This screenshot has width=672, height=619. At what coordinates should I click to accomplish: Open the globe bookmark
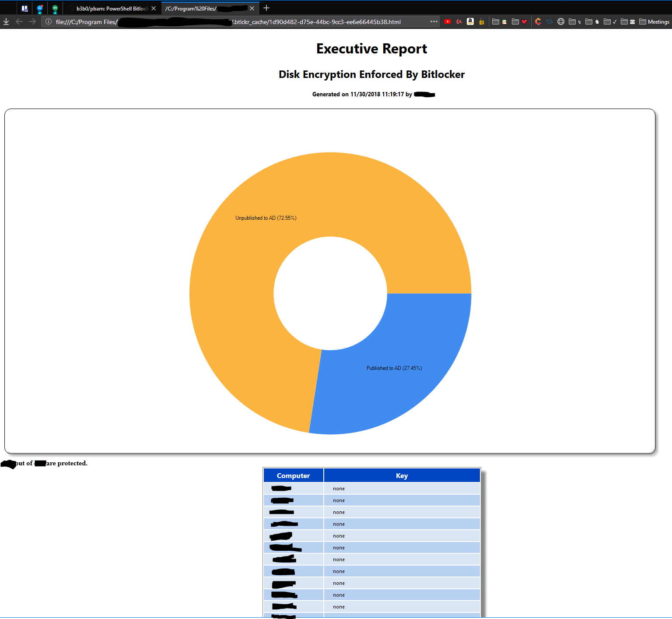(561, 21)
